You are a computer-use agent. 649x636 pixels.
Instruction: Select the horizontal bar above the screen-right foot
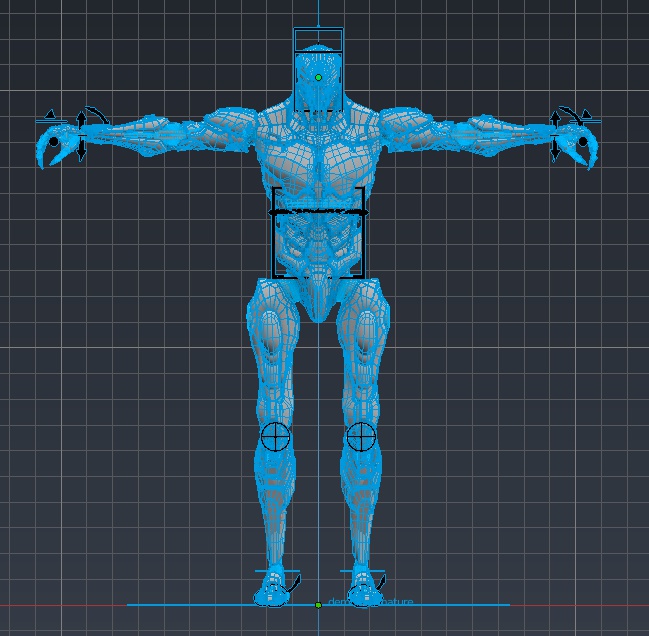[362, 571]
